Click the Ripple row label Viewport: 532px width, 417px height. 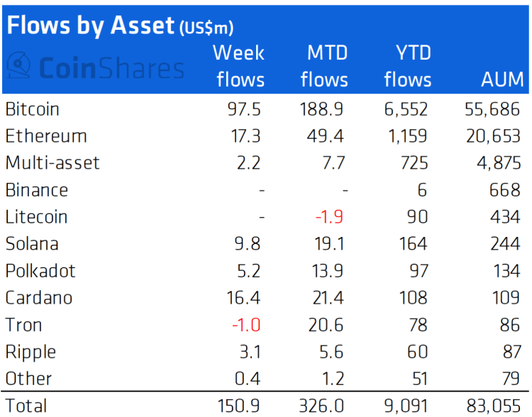tap(30, 352)
